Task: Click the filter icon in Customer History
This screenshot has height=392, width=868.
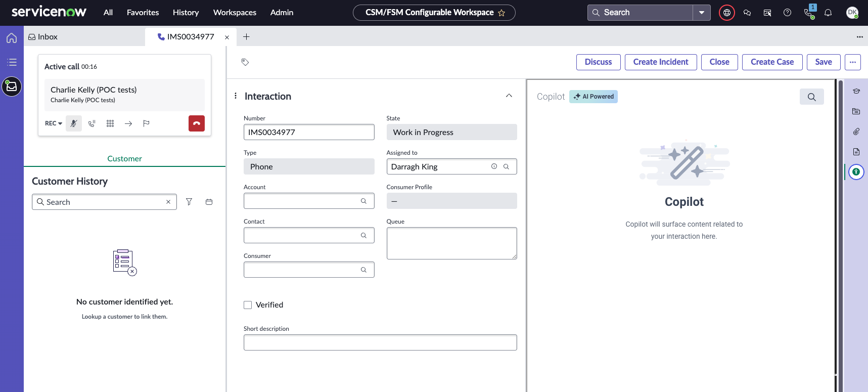Action: click(x=189, y=202)
